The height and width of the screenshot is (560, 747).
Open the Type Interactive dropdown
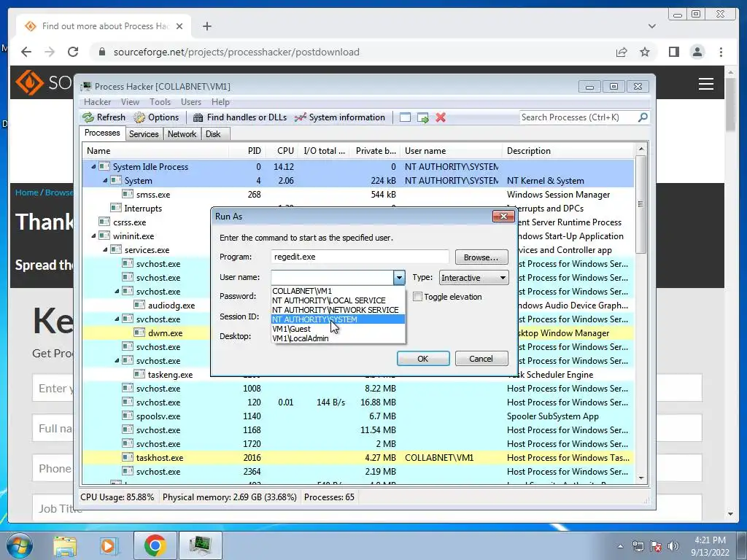[x=473, y=278]
